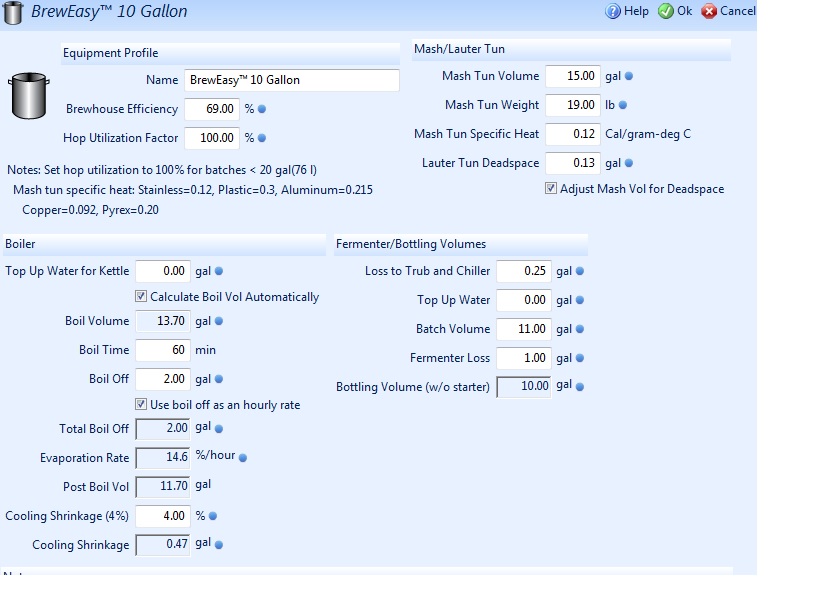Click the red Cancel X icon

(x=709, y=11)
